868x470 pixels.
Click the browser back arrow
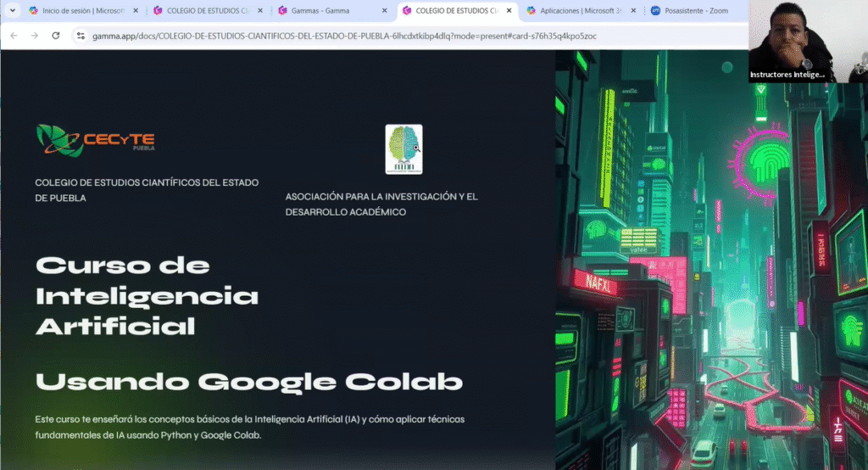(x=14, y=36)
